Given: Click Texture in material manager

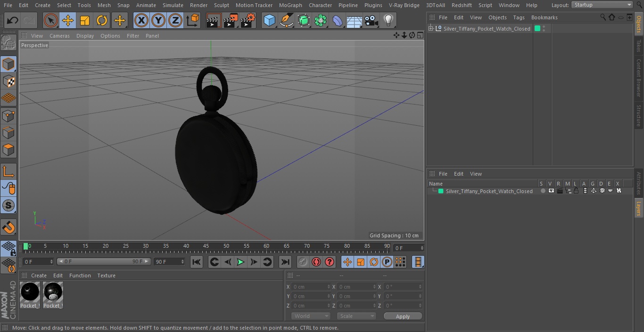Looking at the screenshot, I should pos(106,275).
